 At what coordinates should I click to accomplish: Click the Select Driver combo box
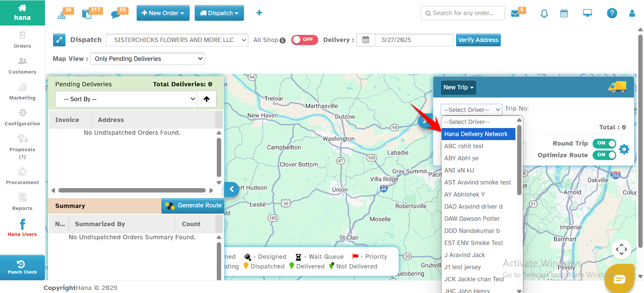(471, 110)
